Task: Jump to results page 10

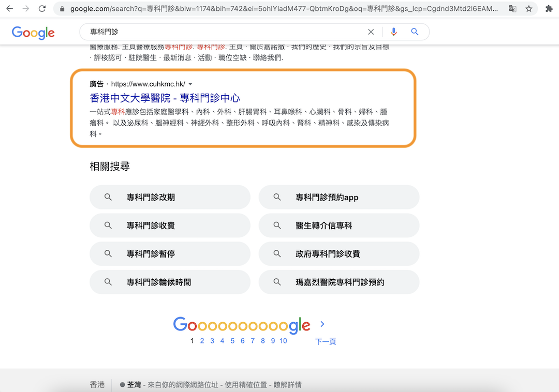Action: point(283,341)
